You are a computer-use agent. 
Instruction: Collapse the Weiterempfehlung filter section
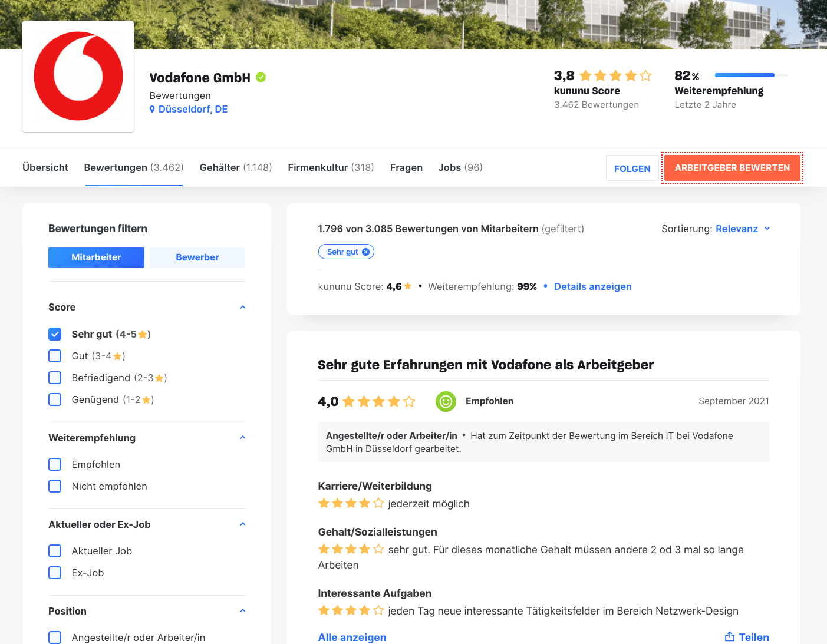[x=242, y=438]
